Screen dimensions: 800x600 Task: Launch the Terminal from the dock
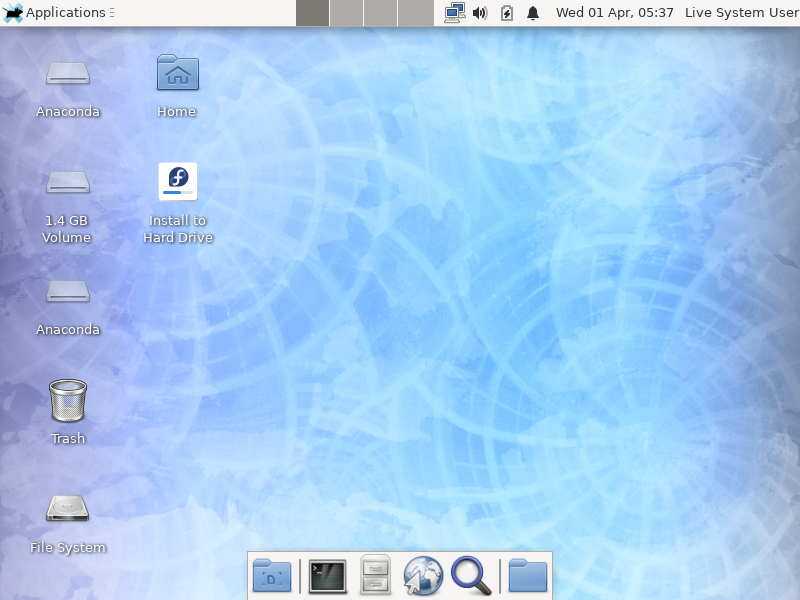click(327, 576)
